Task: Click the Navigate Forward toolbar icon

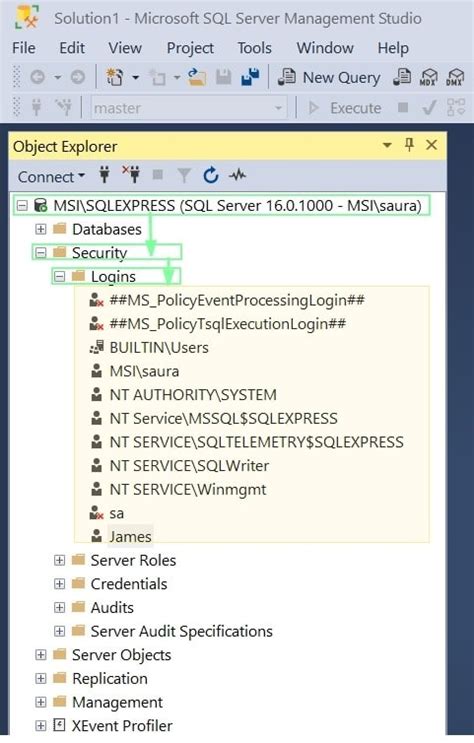Action: 78,77
